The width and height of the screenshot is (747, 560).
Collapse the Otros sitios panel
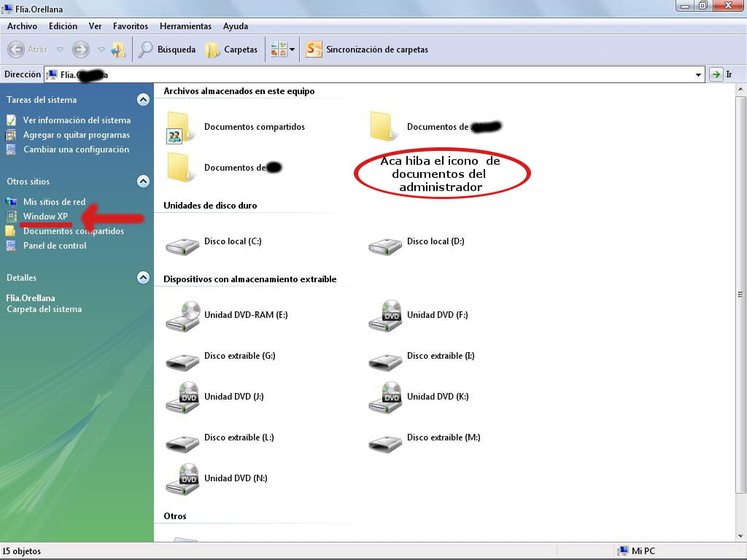point(143,182)
